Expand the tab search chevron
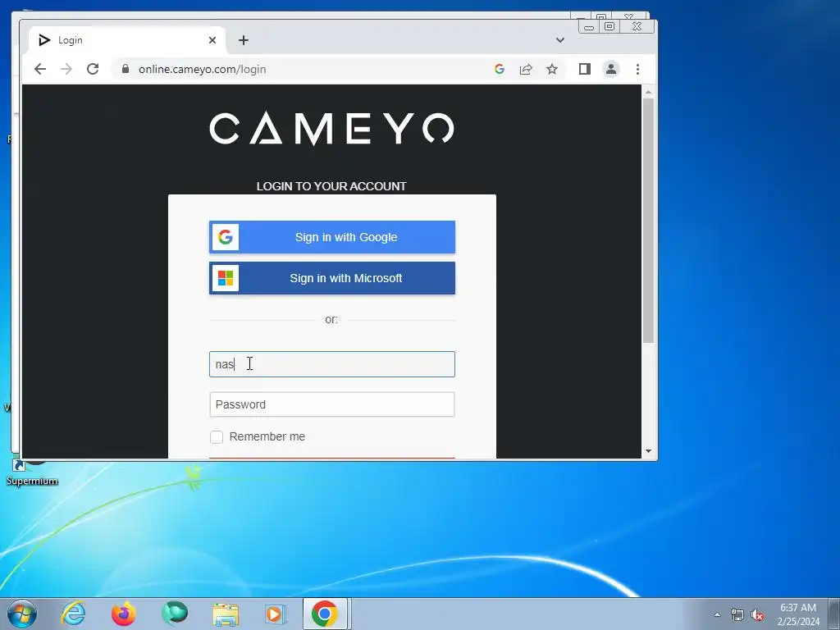This screenshot has width=840, height=630. pyautogui.click(x=559, y=40)
